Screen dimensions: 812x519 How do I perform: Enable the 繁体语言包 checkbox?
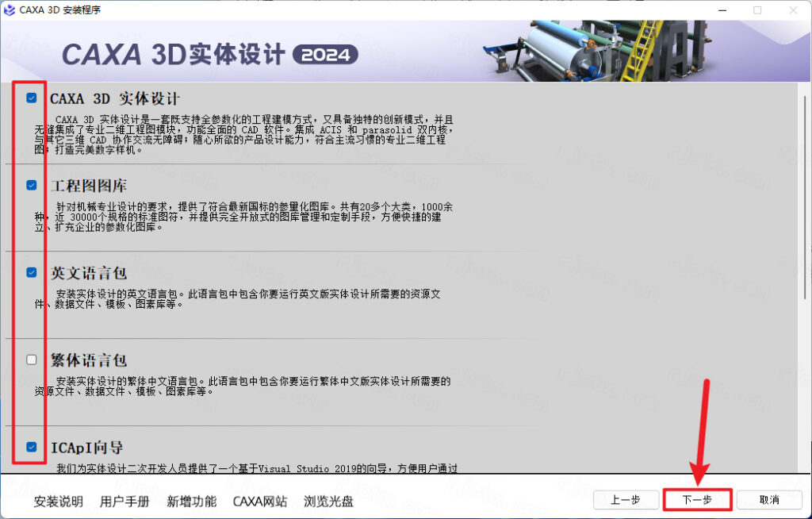tap(32, 359)
